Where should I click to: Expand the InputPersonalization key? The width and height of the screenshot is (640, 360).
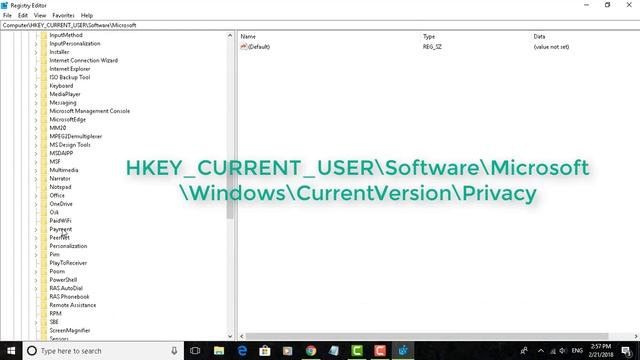click(36, 44)
